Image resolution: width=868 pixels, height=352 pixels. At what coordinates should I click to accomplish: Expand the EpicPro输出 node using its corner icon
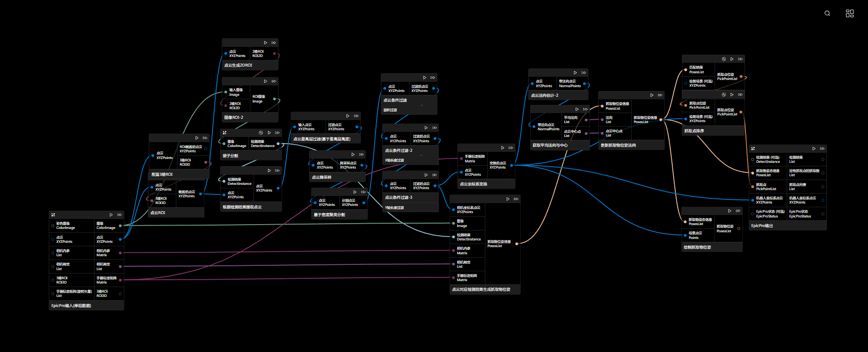click(753, 148)
